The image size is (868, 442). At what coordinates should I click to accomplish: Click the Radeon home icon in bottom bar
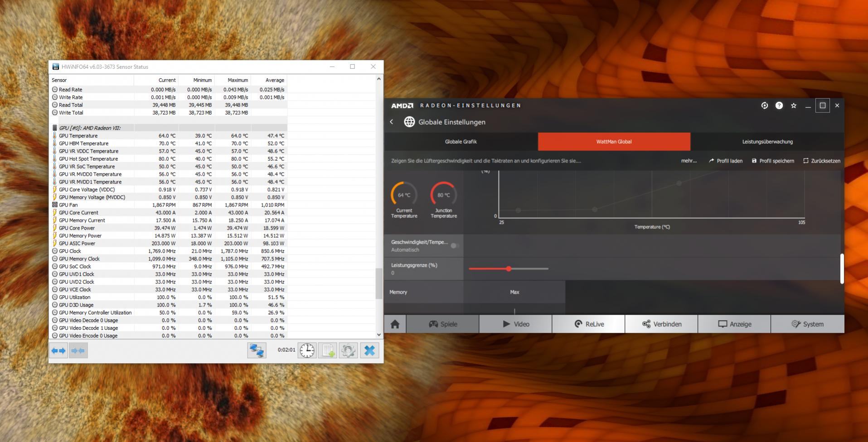point(395,324)
